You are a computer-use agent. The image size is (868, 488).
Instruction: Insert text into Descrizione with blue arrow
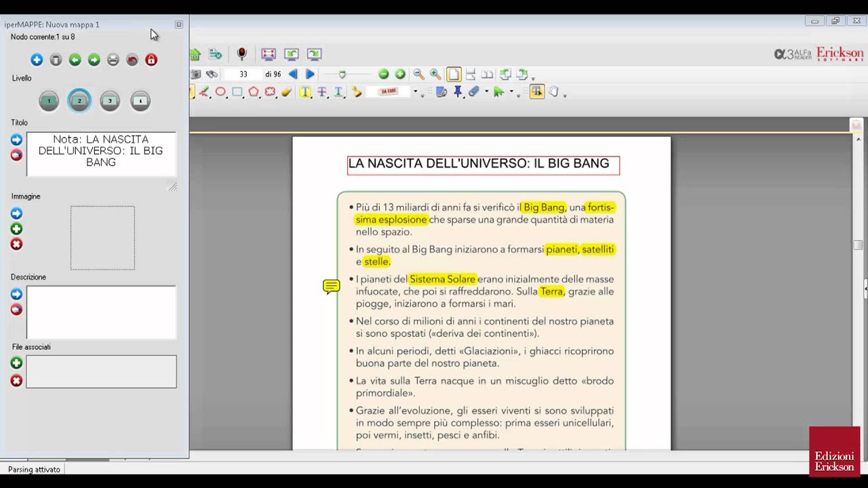click(x=16, y=294)
